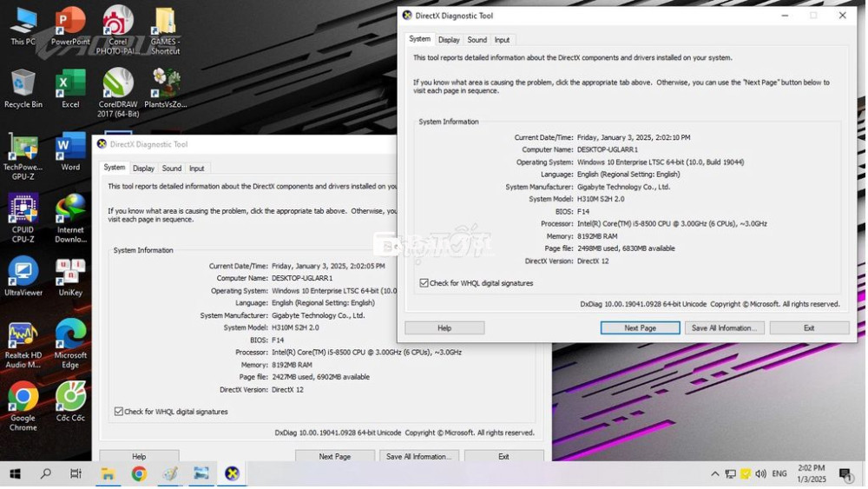Image resolution: width=868 pixels, height=489 pixels.
Task: Click Help button in back DxDiag window
Action: tap(139, 456)
